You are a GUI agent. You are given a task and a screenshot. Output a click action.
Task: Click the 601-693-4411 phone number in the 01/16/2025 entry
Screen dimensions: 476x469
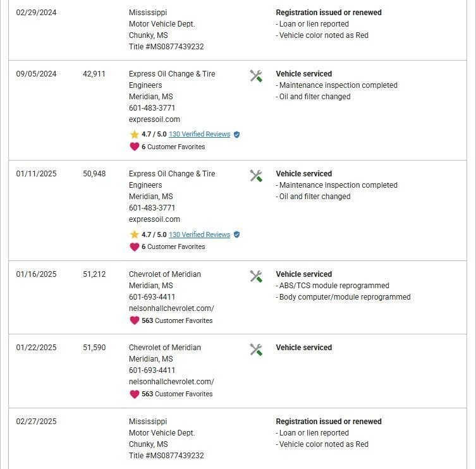pyautogui.click(x=152, y=297)
